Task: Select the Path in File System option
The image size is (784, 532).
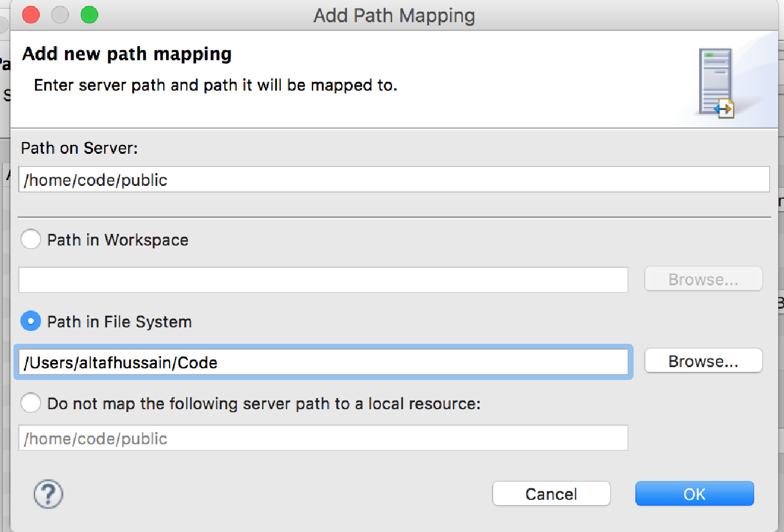Action: (30, 321)
